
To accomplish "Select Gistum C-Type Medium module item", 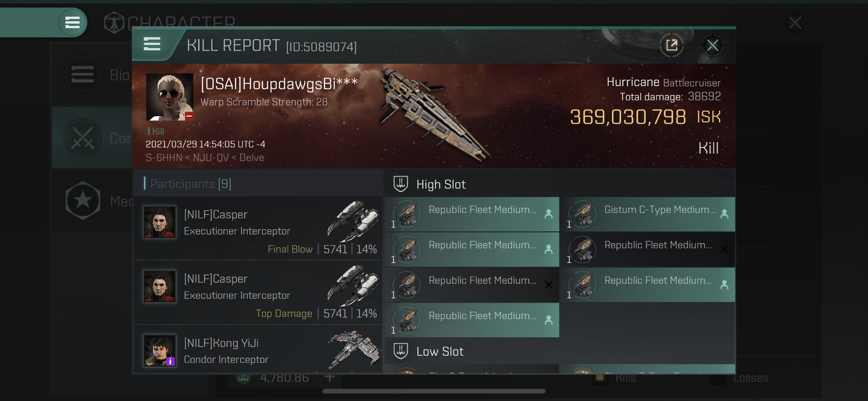I will (x=650, y=214).
